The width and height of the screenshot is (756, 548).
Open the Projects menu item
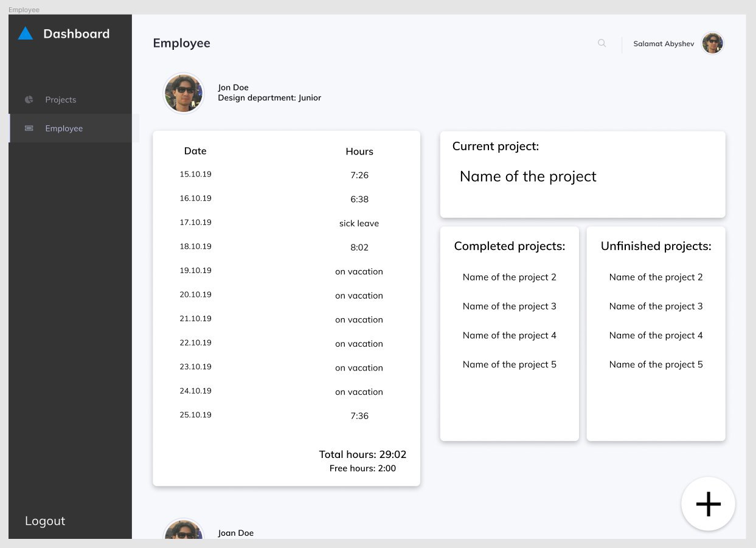[x=61, y=100]
